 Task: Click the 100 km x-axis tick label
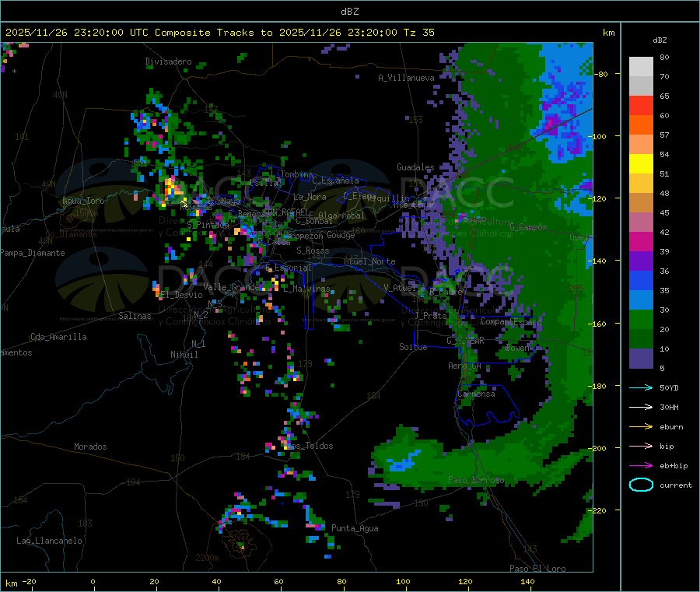403,581
